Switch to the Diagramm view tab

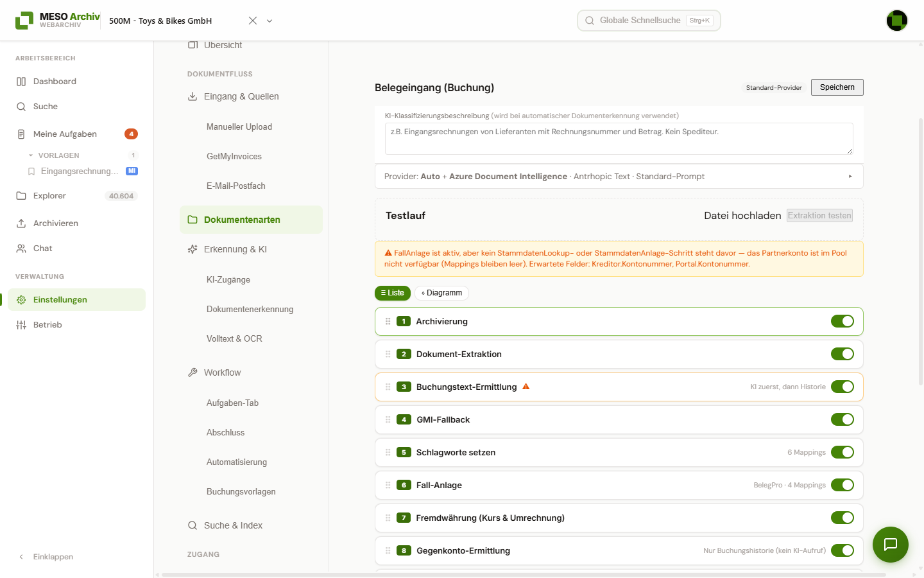click(x=442, y=293)
